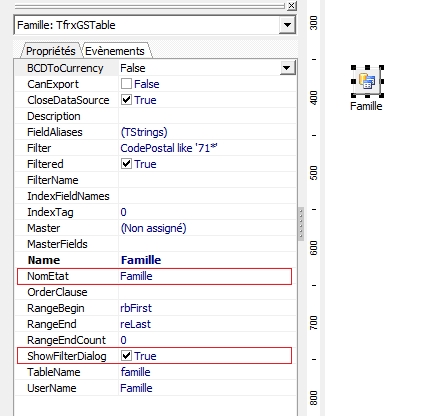Select the Famille table component icon
This screenshot has height=416, width=432.
[x=367, y=81]
